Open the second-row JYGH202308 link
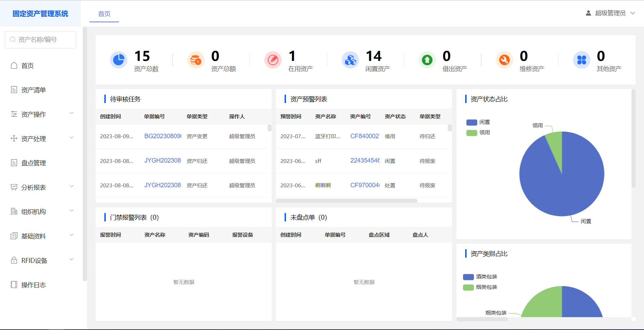Viewport: 644px width, 330px height. 163,160
